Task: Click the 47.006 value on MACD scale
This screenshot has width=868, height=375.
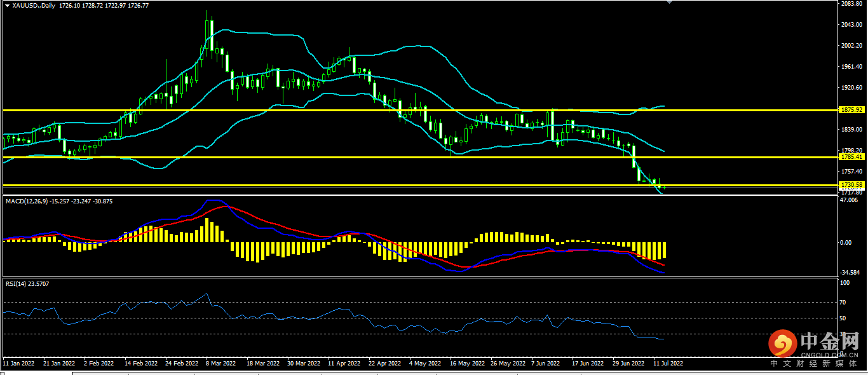Action: point(849,200)
